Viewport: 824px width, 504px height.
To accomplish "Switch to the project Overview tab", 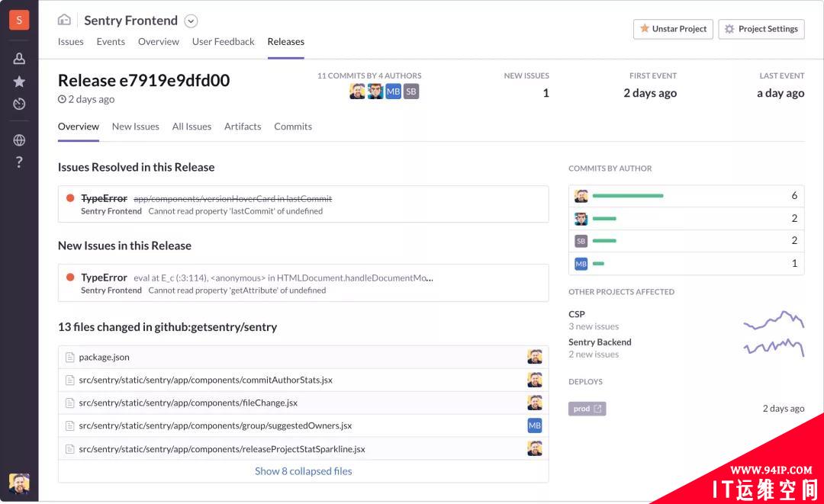I will pos(158,41).
